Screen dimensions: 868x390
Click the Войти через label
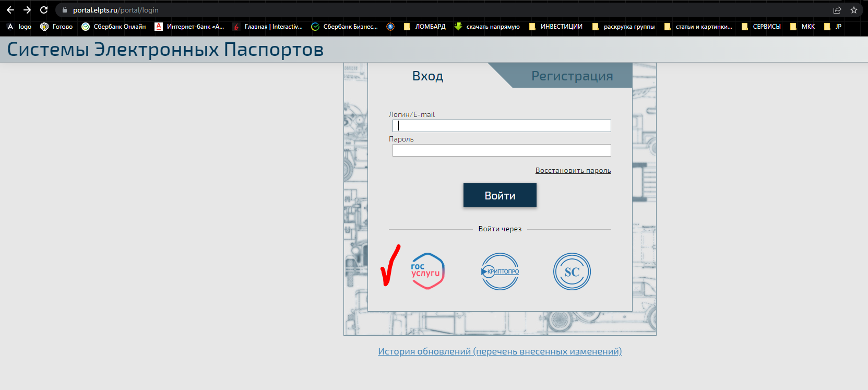point(500,229)
